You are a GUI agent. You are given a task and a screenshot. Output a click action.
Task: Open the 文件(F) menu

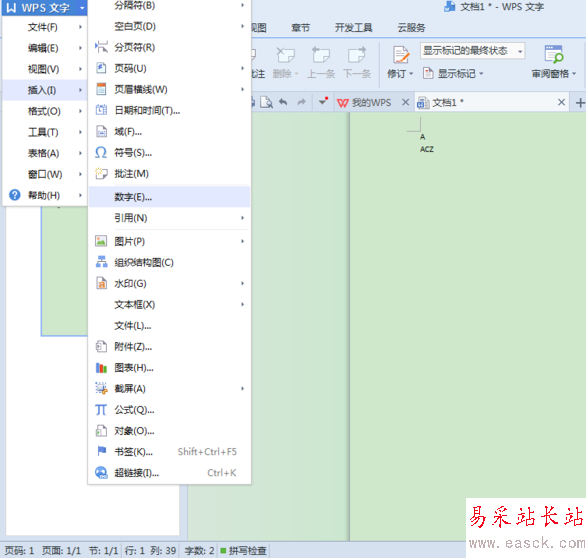[x=44, y=27]
